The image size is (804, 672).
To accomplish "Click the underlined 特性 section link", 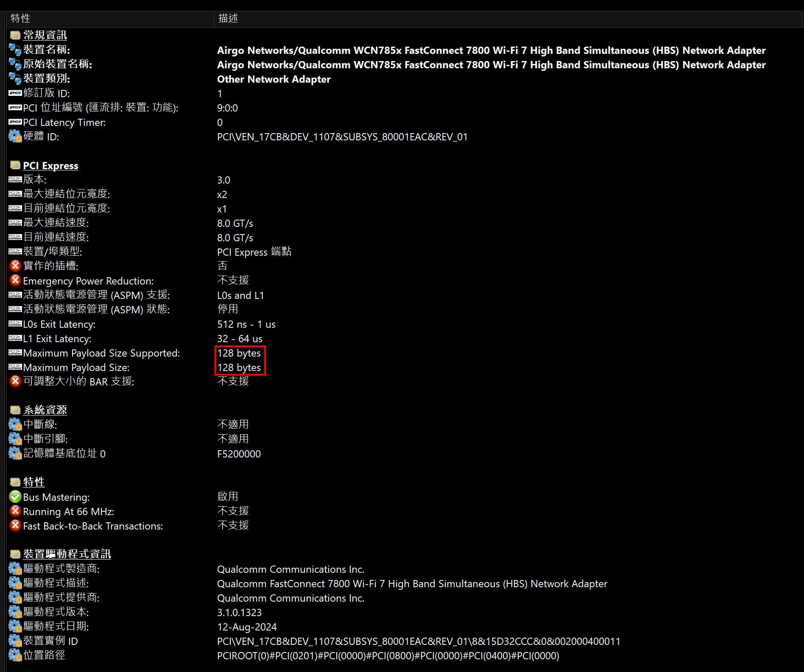I will tap(34, 482).
